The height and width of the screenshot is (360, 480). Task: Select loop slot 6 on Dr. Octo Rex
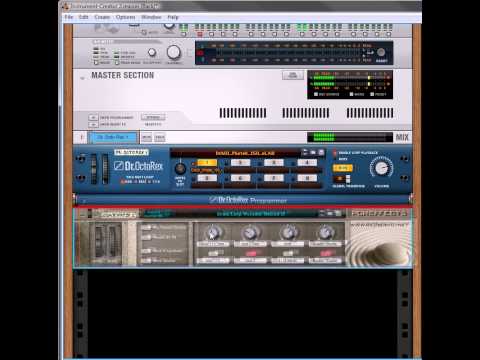pos(240,178)
